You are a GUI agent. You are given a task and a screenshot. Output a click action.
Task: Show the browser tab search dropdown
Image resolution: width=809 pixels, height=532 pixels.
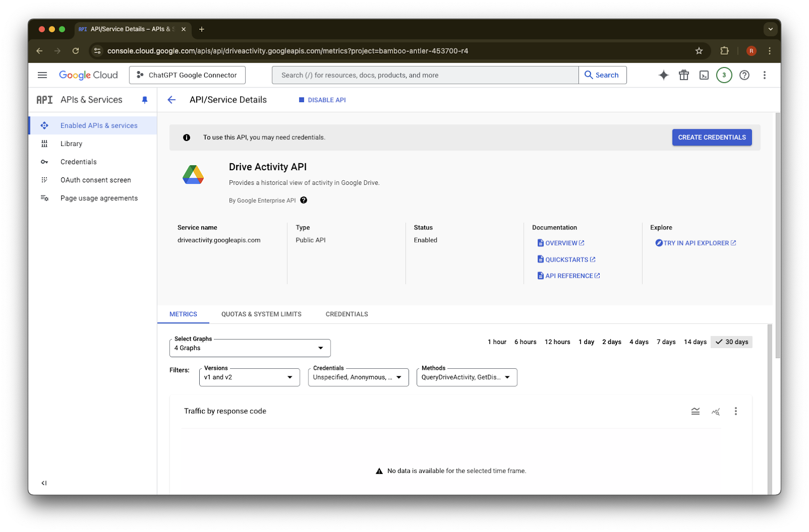pyautogui.click(x=771, y=29)
